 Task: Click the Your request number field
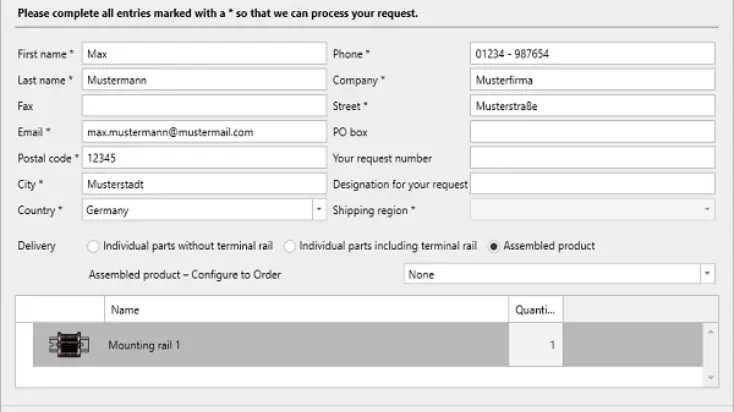click(x=592, y=158)
